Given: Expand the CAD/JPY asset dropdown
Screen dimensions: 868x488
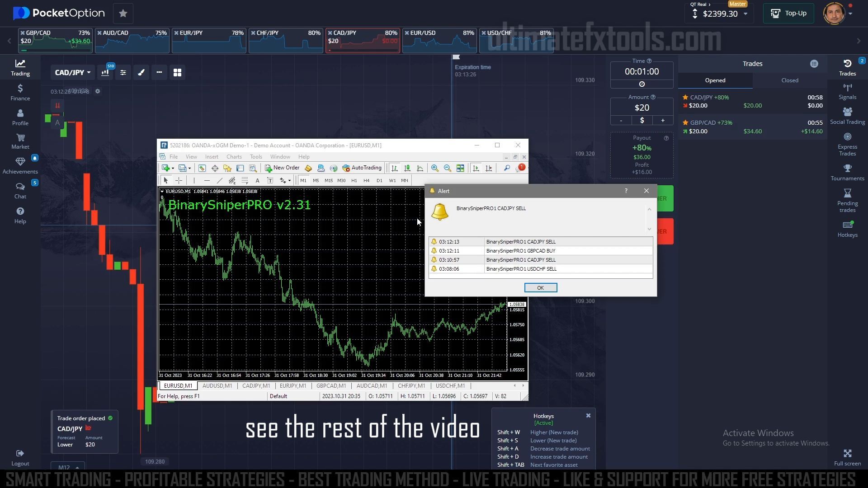Looking at the screenshot, I should (71, 72).
